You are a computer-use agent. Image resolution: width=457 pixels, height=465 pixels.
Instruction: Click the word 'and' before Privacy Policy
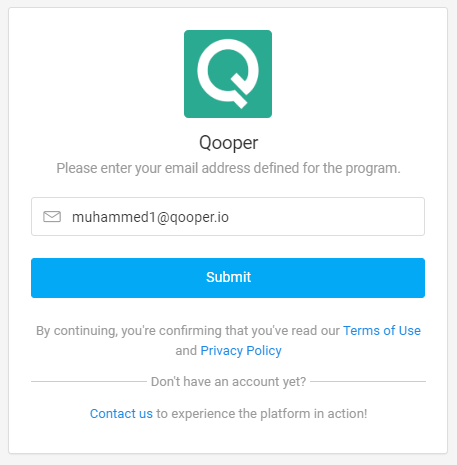[186, 351]
